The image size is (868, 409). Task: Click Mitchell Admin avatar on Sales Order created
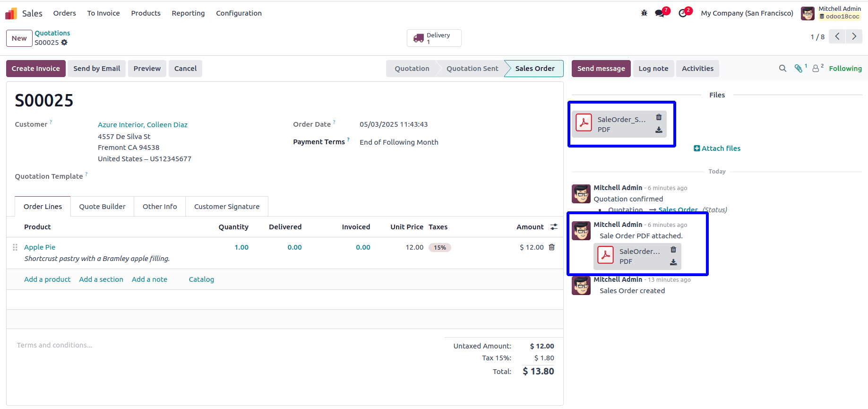[x=581, y=286]
